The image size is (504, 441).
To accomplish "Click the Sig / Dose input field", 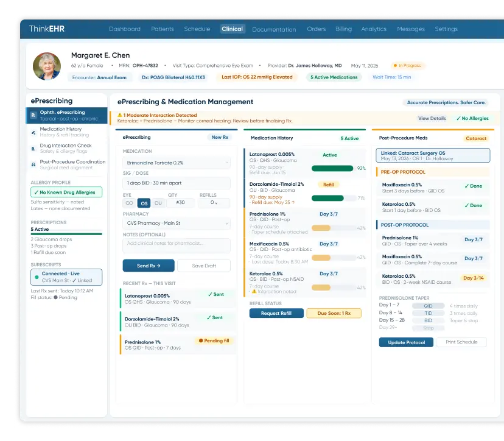I will point(177,183).
